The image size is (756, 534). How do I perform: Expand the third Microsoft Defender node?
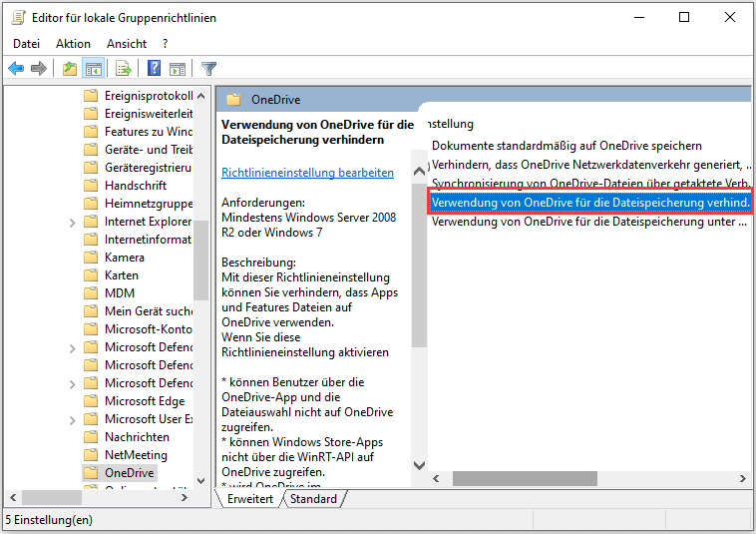[x=73, y=384]
